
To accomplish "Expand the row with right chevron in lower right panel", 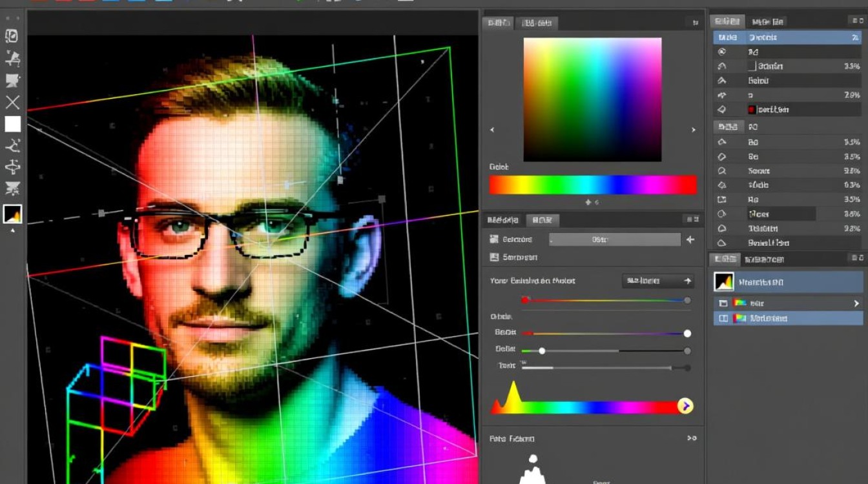I will (856, 303).
